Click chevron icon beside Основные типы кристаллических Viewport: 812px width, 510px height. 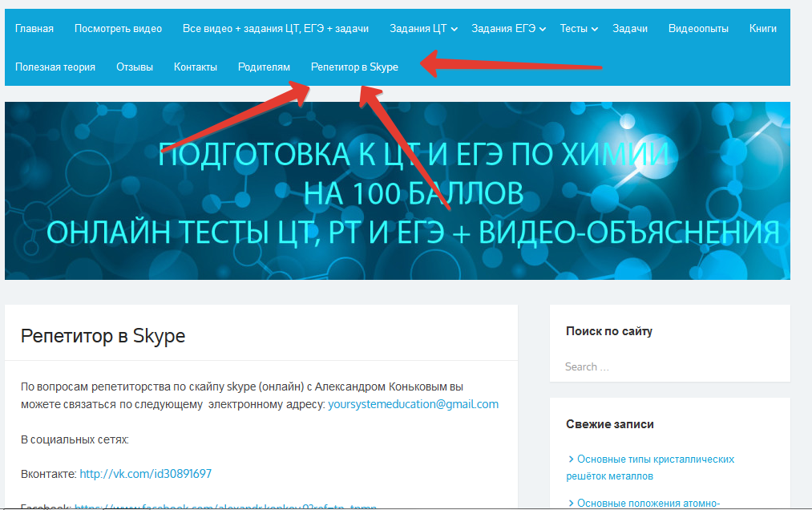(x=571, y=459)
